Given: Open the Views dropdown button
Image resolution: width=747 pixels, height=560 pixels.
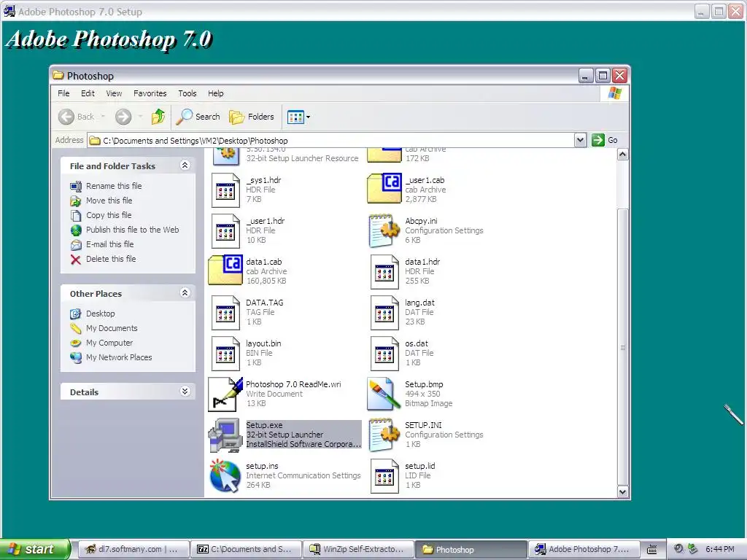Looking at the screenshot, I should [298, 117].
